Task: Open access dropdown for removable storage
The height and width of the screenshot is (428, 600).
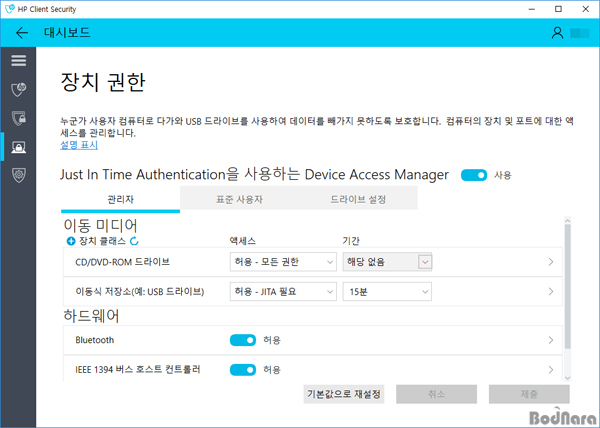Action: coord(283,291)
